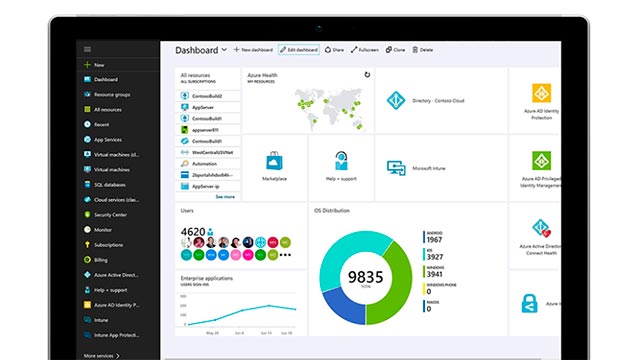The height and width of the screenshot is (360, 640).
Task: Click the 4620 users count
Action: (193, 231)
